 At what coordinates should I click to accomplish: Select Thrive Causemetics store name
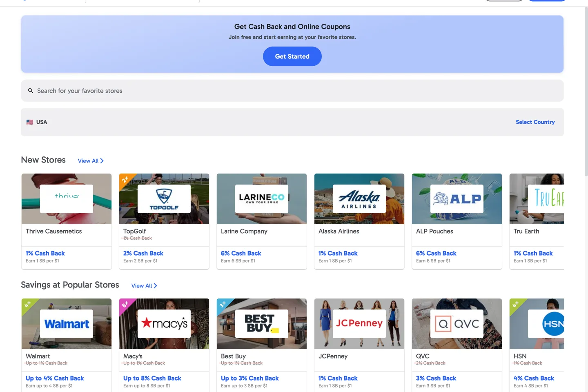point(53,231)
